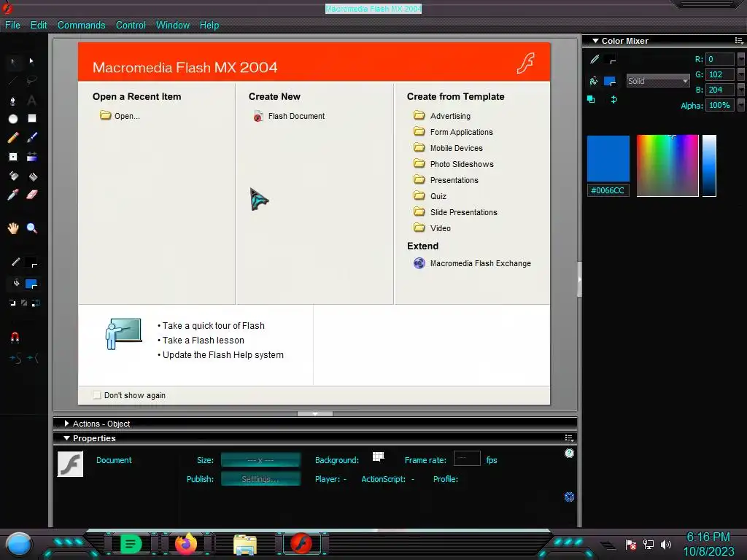Click the toolbar Swap Colors icon
The image size is (747, 560).
[x=36, y=303]
